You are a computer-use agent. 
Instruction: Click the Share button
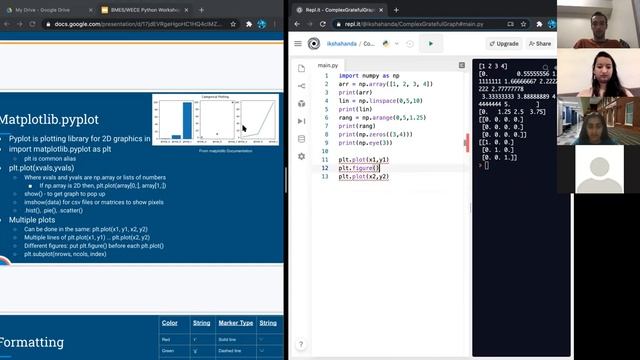pos(540,44)
